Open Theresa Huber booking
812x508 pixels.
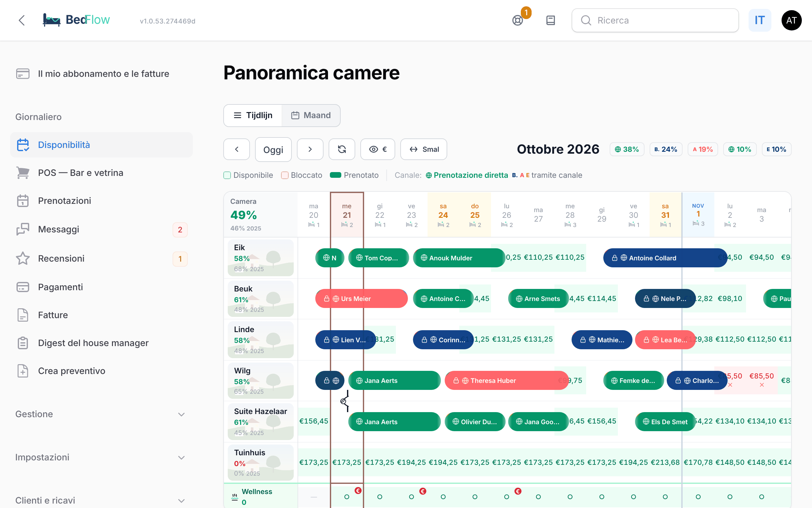coord(506,380)
